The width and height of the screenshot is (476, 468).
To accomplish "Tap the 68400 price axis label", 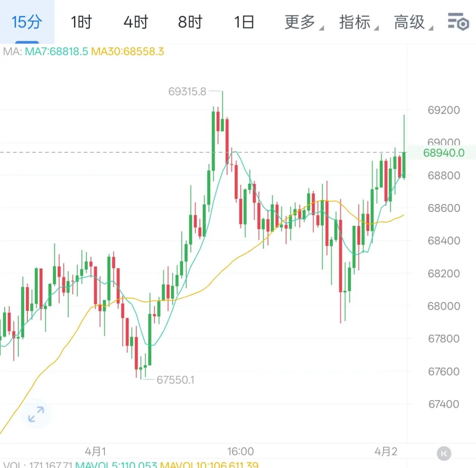I will coord(444,241).
